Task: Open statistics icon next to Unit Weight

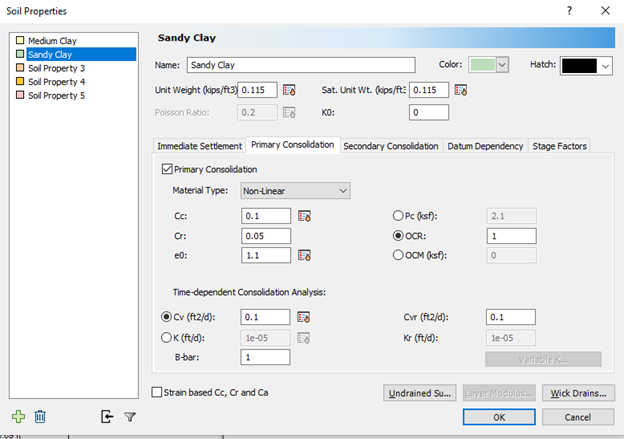Action: (290, 90)
